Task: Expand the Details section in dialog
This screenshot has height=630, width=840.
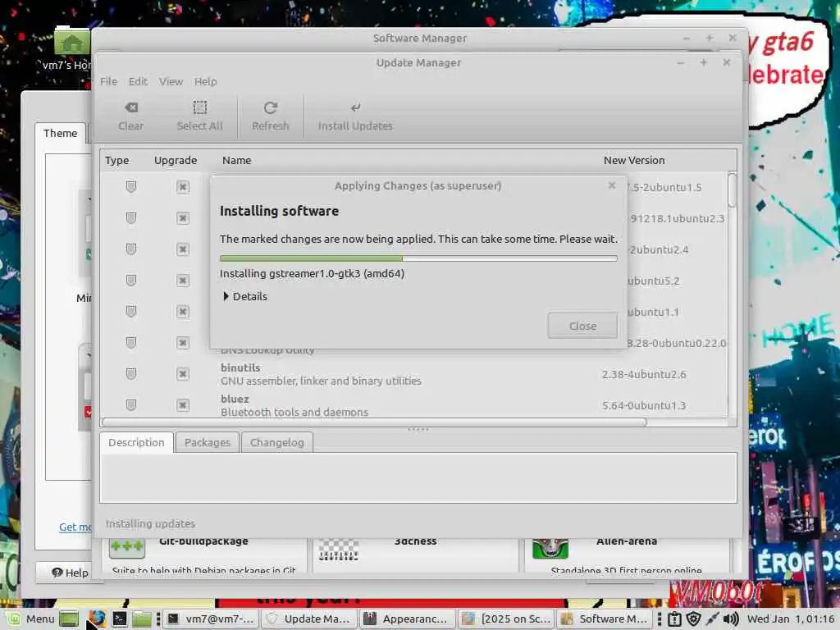Action: point(244,296)
